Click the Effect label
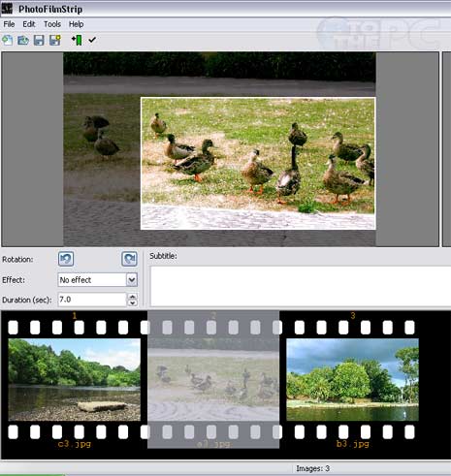The height and width of the screenshot is (476, 451). [14, 280]
